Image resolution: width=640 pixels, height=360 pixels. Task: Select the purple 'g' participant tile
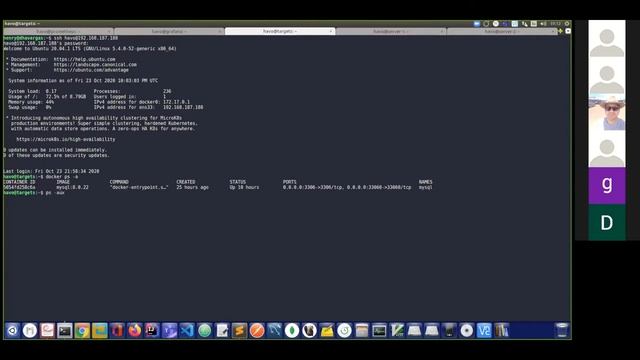tap(607, 185)
